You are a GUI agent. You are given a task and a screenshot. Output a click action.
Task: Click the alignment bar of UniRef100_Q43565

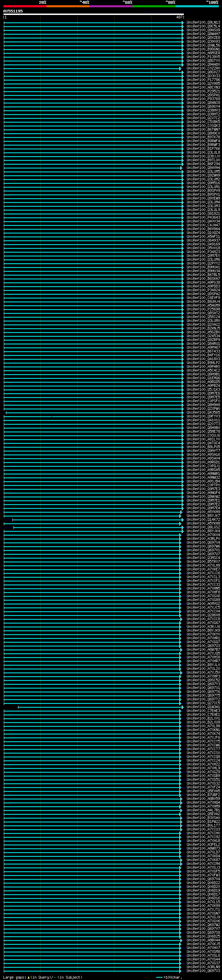tap(94, 413)
